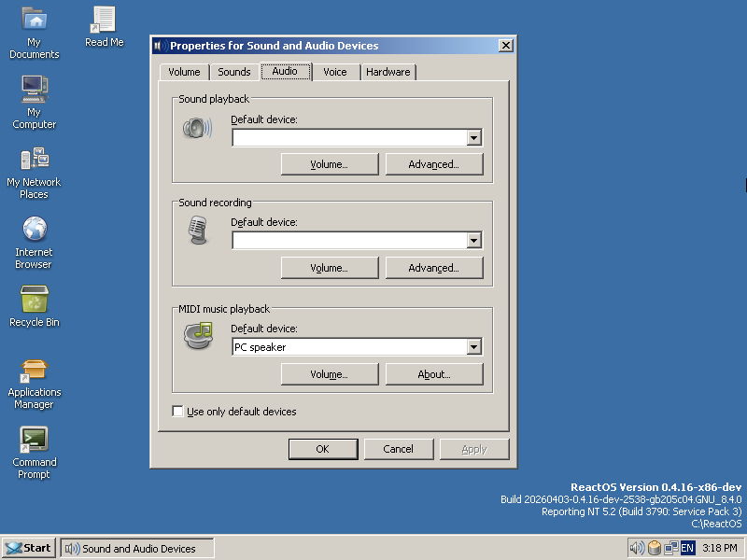Select the Internet Browser icon
The image size is (747, 560).
[x=34, y=243]
